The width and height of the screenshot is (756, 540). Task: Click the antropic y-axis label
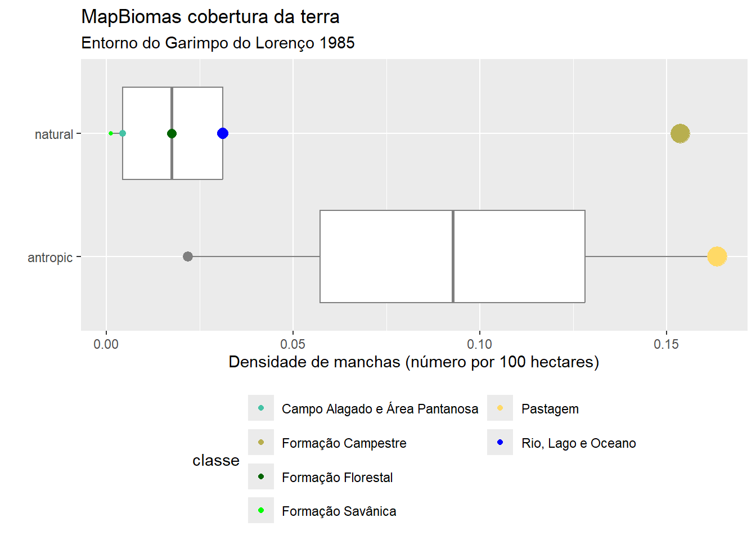(50, 258)
